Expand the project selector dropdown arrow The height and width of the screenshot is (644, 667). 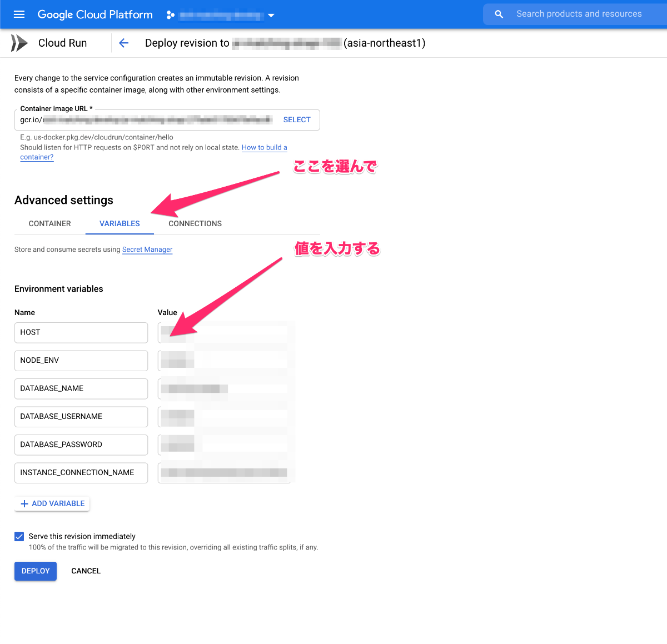[x=271, y=16]
